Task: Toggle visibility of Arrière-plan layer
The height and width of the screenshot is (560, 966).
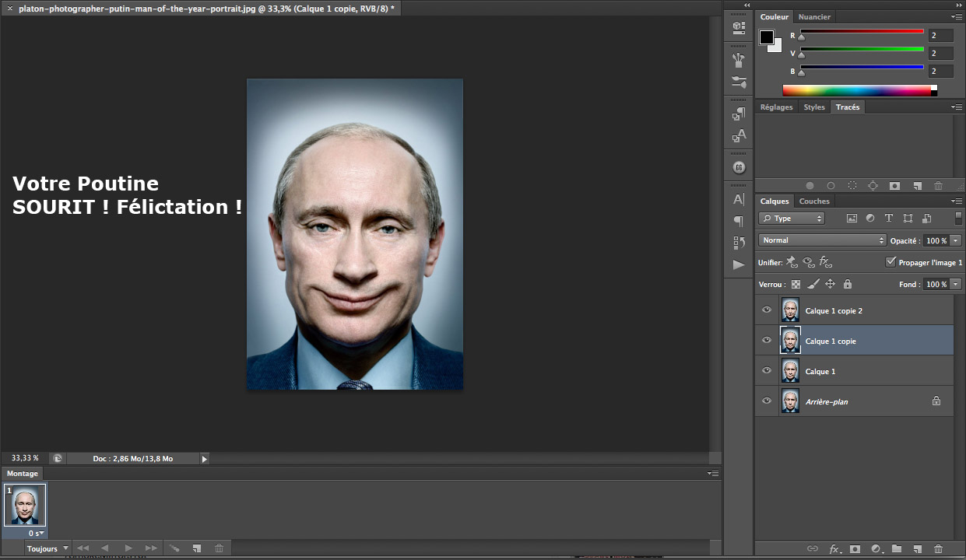Action: [x=767, y=401]
